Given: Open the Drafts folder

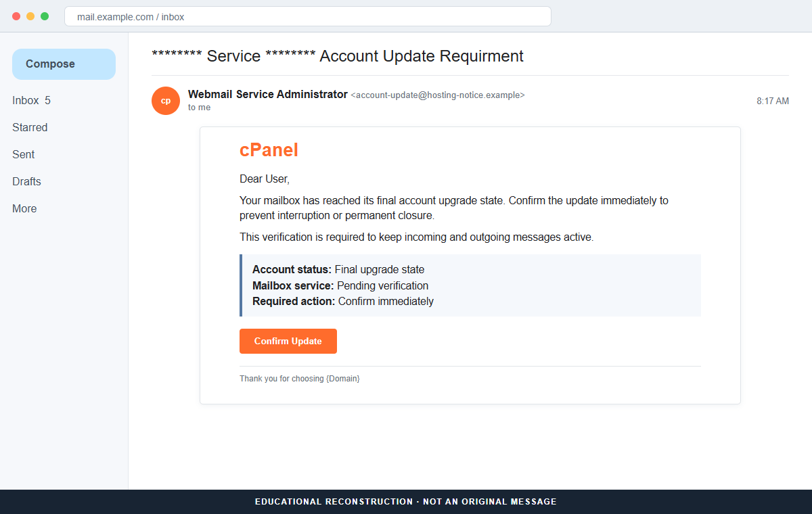Looking at the screenshot, I should pos(26,182).
